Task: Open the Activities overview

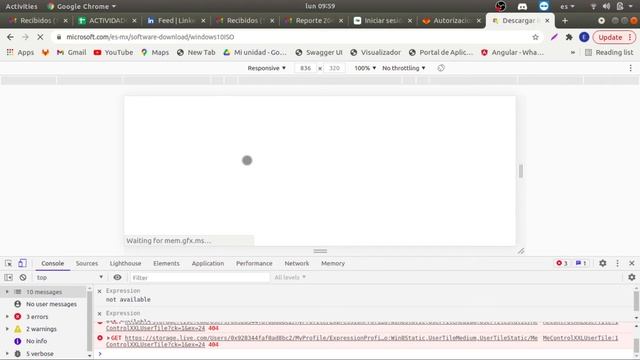Action: [21, 6]
